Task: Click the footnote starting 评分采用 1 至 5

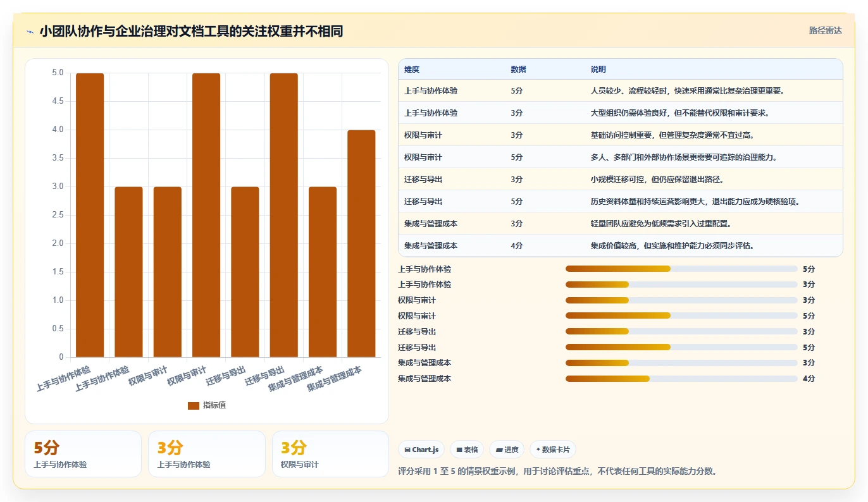Action: (x=557, y=471)
